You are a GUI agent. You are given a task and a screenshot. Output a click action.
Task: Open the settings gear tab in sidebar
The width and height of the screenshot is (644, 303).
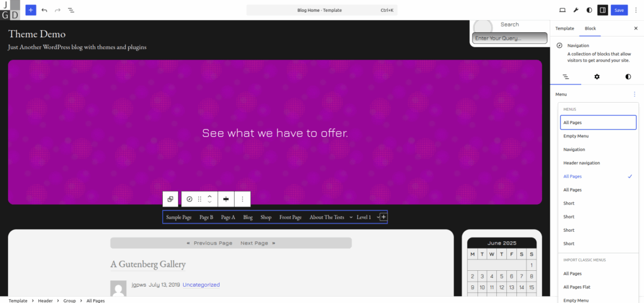click(x=597, y=77)
